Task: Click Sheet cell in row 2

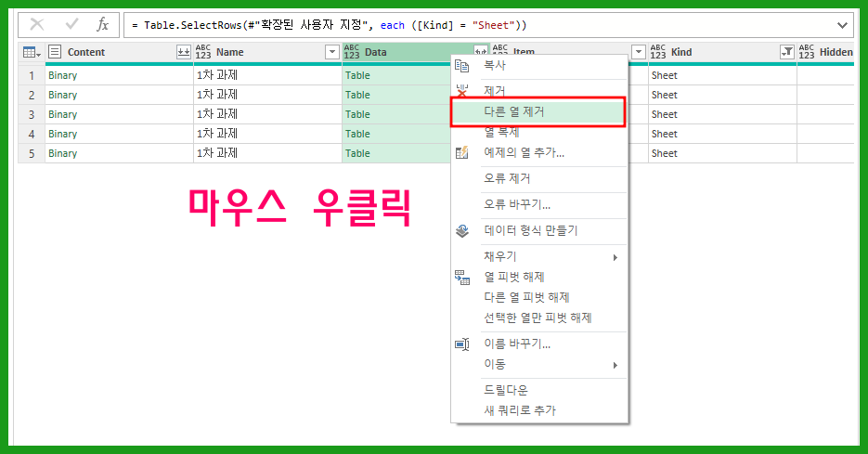Action: pos(722,95)
